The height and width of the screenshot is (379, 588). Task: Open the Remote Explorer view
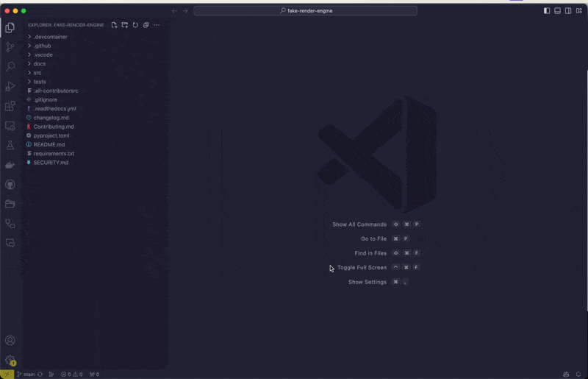click(x=10, y=126)
